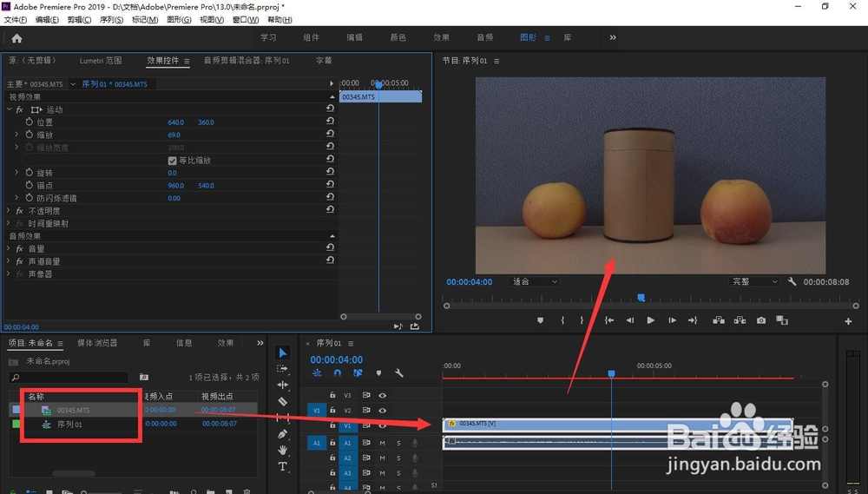The width and height of the screenshot is (868, 494).
Task: Click the Extract button in program monitor
Action: click(x=740, y=320)
